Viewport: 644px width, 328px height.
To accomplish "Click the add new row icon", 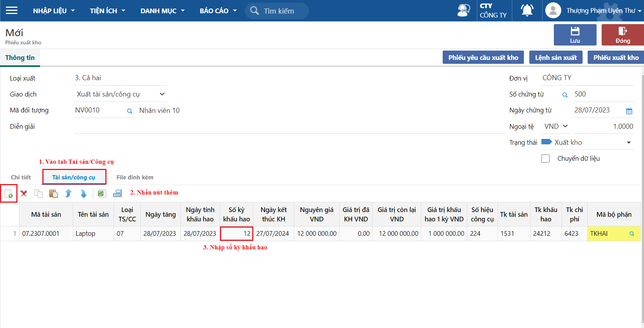I will click(x=9, y=193).
